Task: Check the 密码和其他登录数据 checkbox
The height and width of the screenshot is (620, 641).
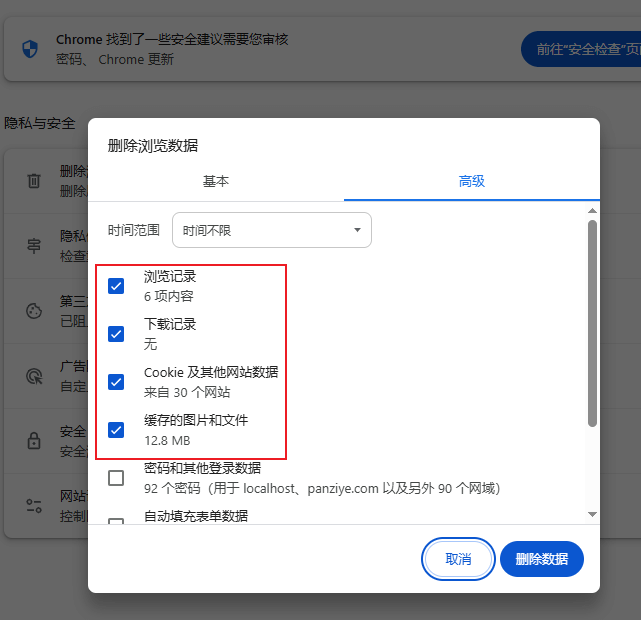Action: click(x=116, y=478)
